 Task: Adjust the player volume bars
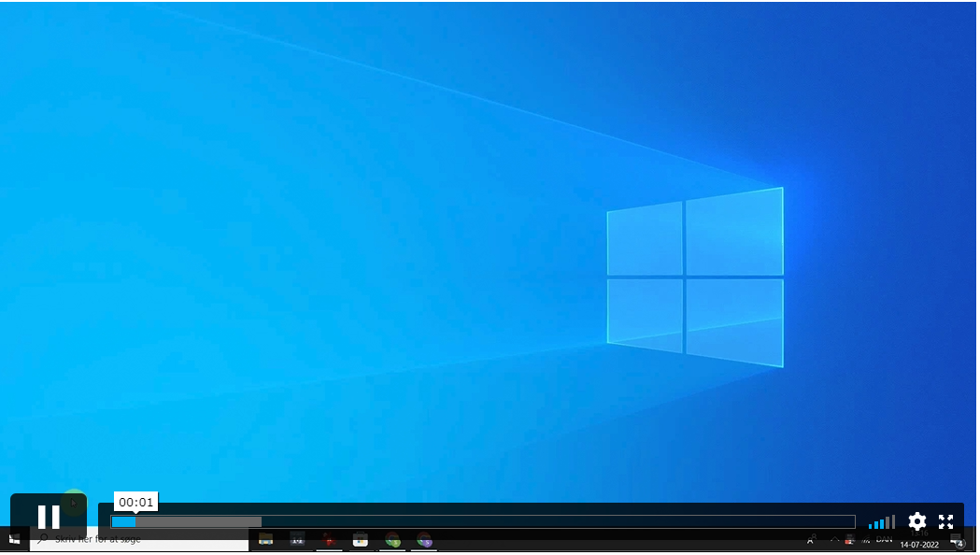tap(881, 522)
